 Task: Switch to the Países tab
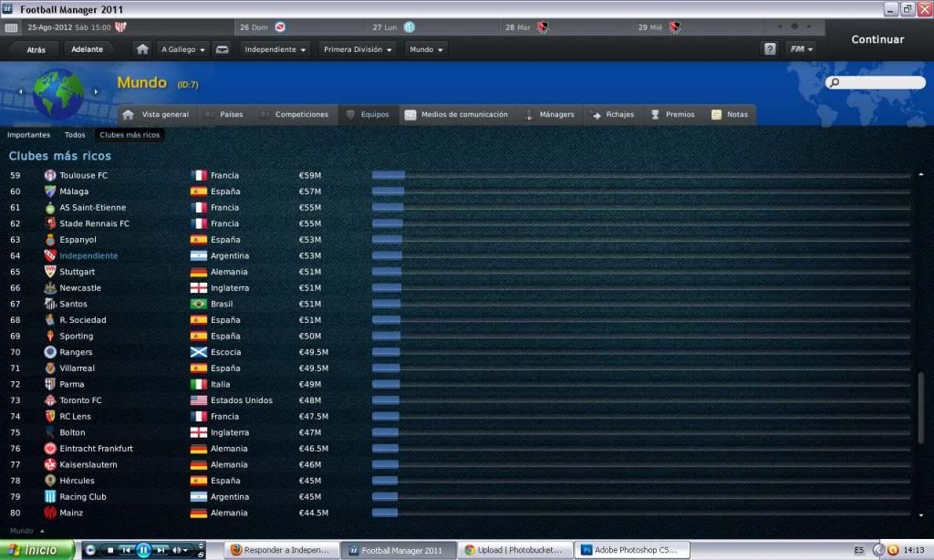(224, 114)
